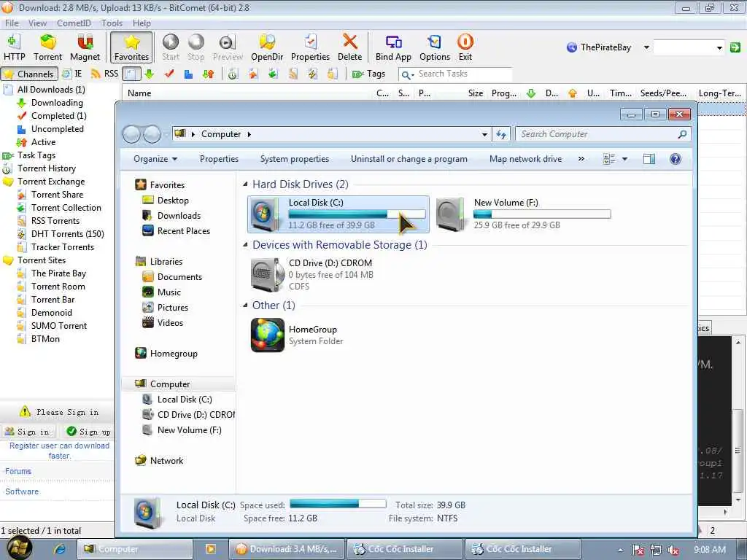This screenshot has height=560, width=747.
Task: Open the Forums link
Action: 18,471
